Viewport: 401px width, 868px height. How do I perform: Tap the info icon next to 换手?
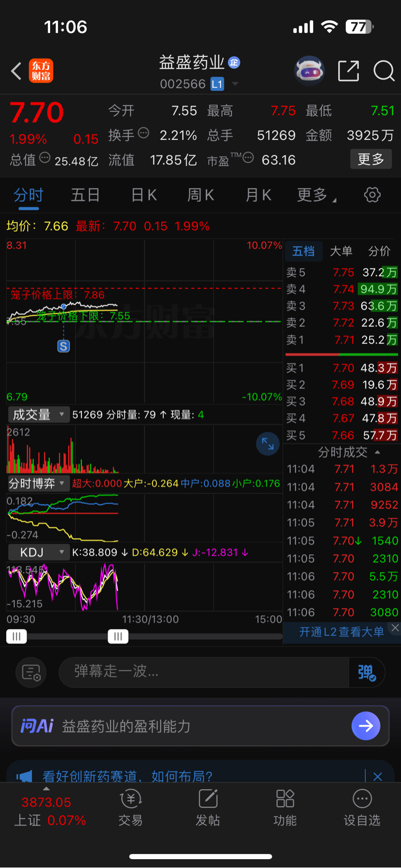click(143, 133)
